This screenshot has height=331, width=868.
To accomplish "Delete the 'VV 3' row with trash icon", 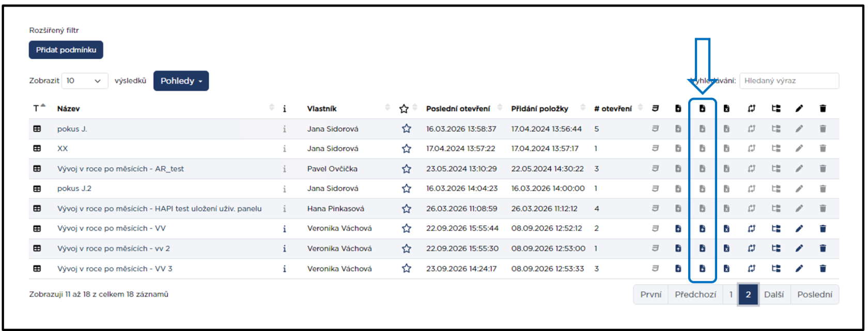I will coord(823,269).
